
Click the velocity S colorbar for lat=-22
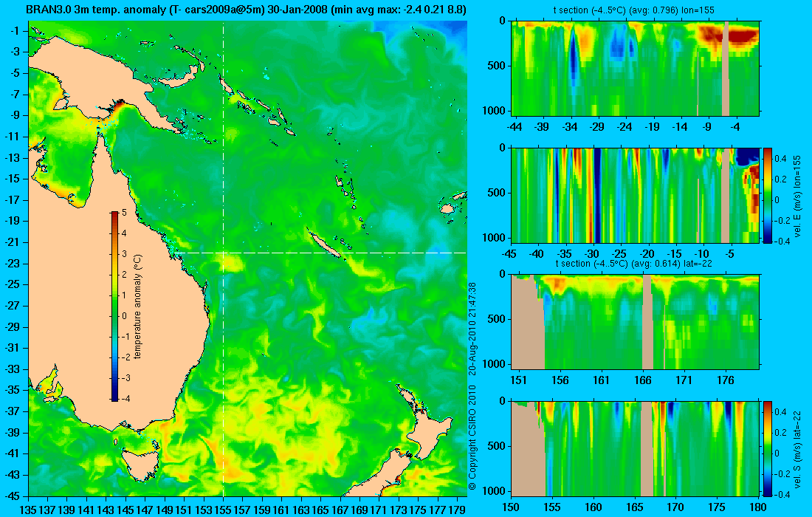[767, 448]
